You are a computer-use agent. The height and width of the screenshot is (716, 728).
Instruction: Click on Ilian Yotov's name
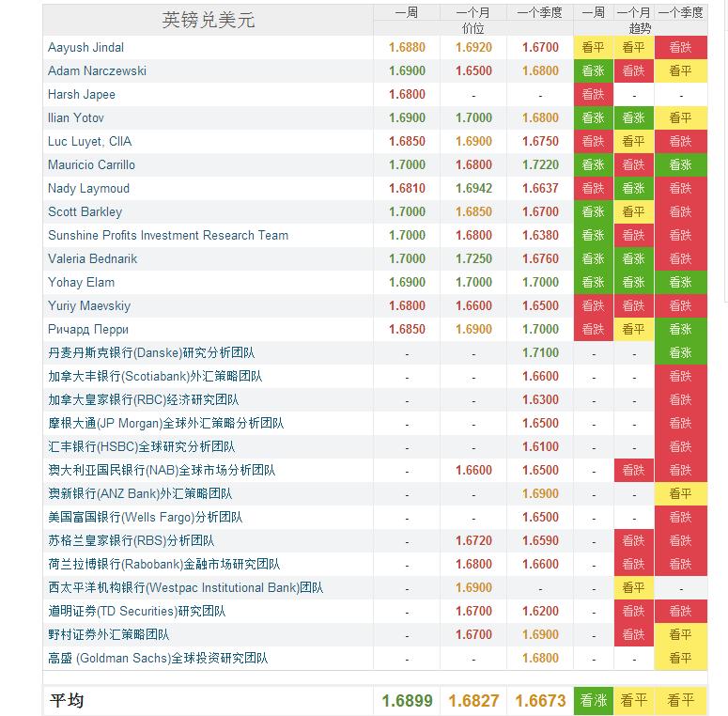(76, 117)
